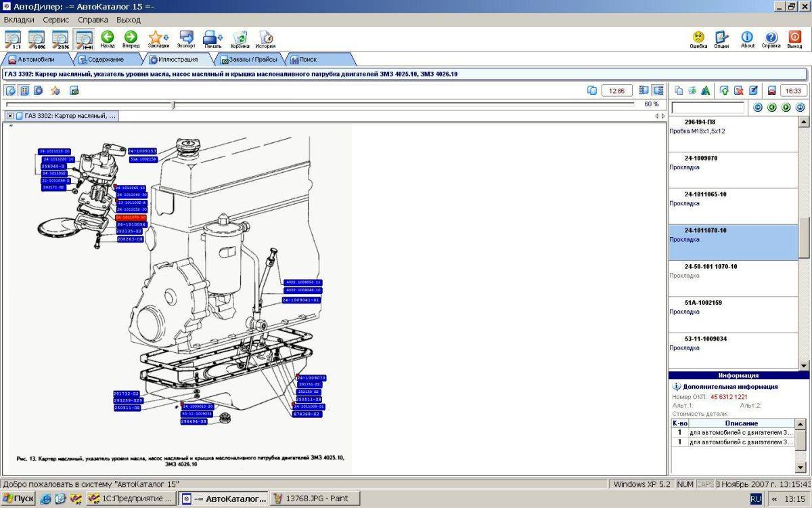Open the Сервис menu
Image resolution: width=812 pixels, height=508 pixels.
(56, 20)
